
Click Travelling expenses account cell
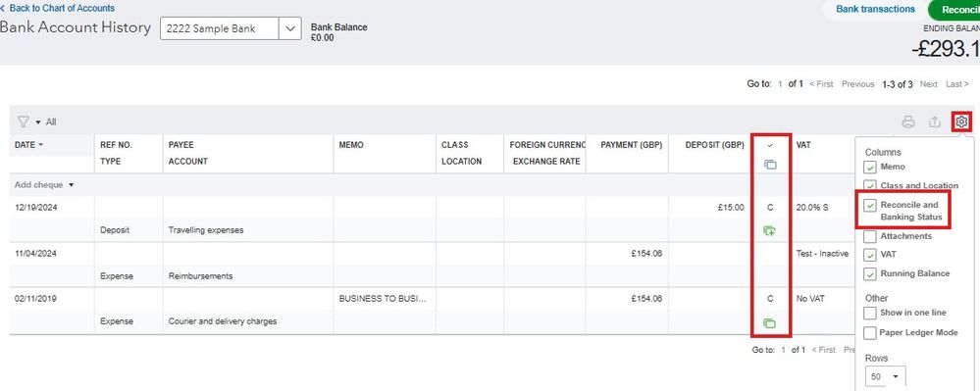coord(206,230)
